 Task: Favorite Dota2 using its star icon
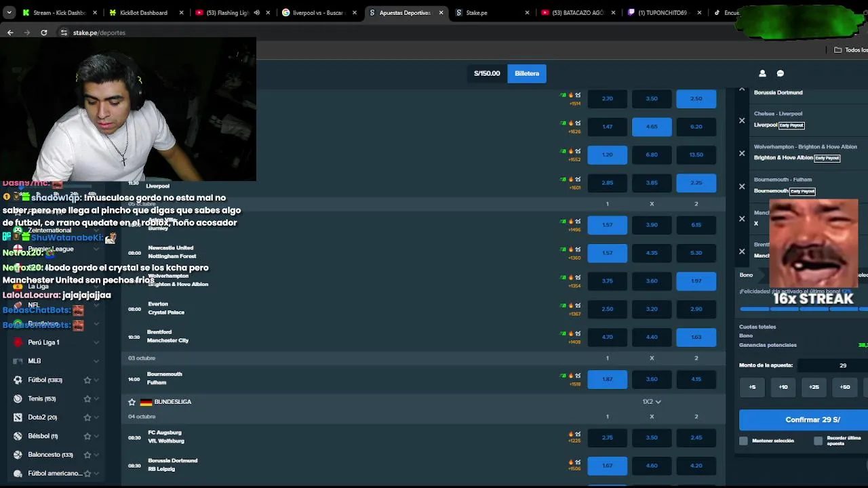pos(87,418)
